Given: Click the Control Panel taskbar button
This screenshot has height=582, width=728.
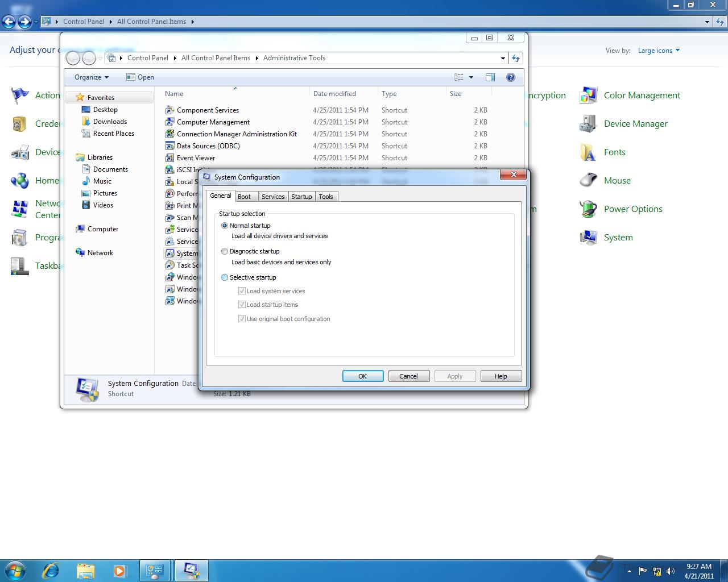Looking at the screenshot, I should tap(155, 571).
